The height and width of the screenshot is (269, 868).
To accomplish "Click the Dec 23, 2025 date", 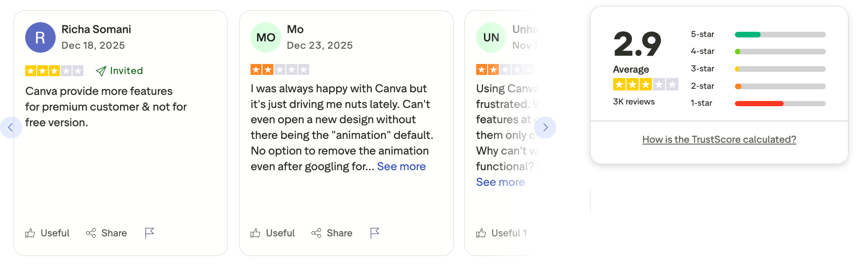I will (x=320, y=45).
